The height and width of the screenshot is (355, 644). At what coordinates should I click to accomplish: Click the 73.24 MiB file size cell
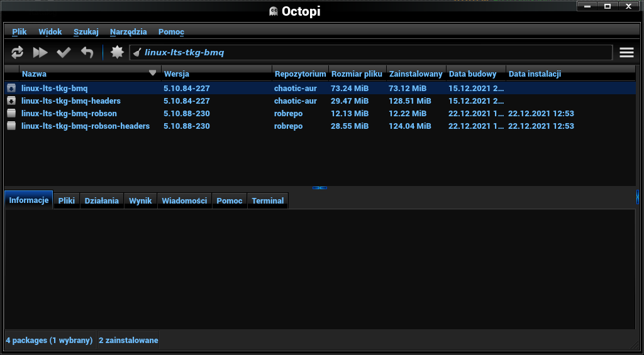(x=350, y=88)
